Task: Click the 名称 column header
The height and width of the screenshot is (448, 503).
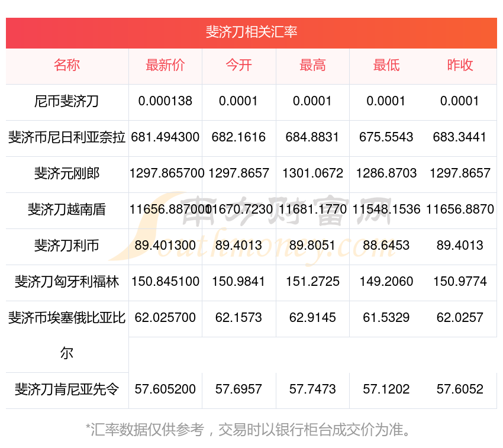Action: 67,65
